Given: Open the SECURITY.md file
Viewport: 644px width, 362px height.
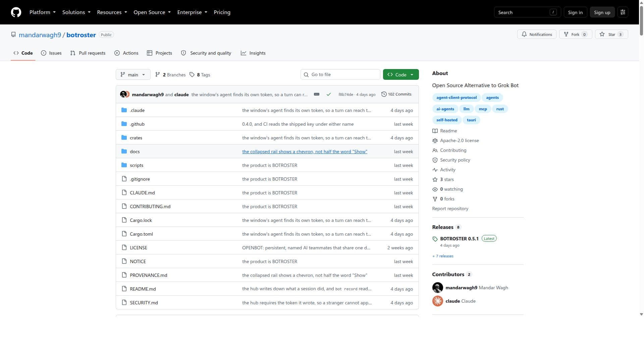Looking at the screenshot, I should [144, 303].
